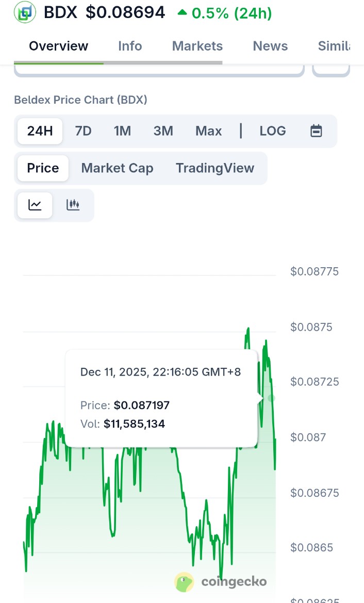The image size is (364, 603).
Task: Display Max price history
Action: (208, 131)
